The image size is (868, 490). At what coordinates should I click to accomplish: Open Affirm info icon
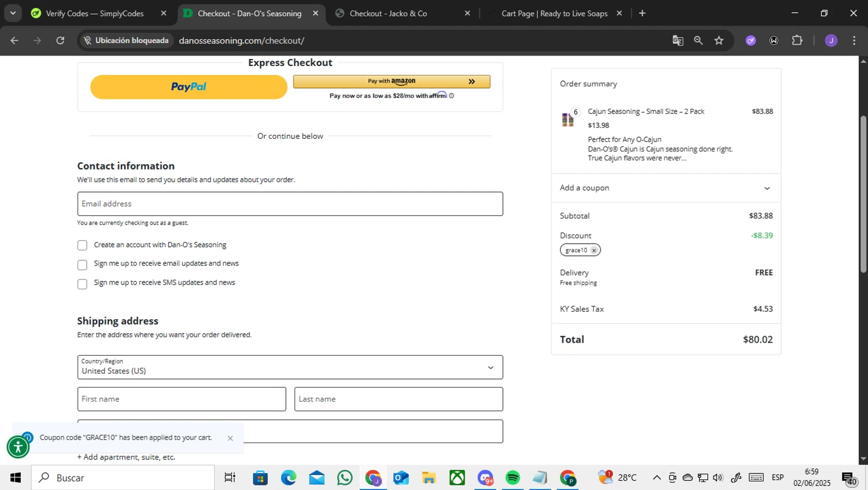point(451,96)
